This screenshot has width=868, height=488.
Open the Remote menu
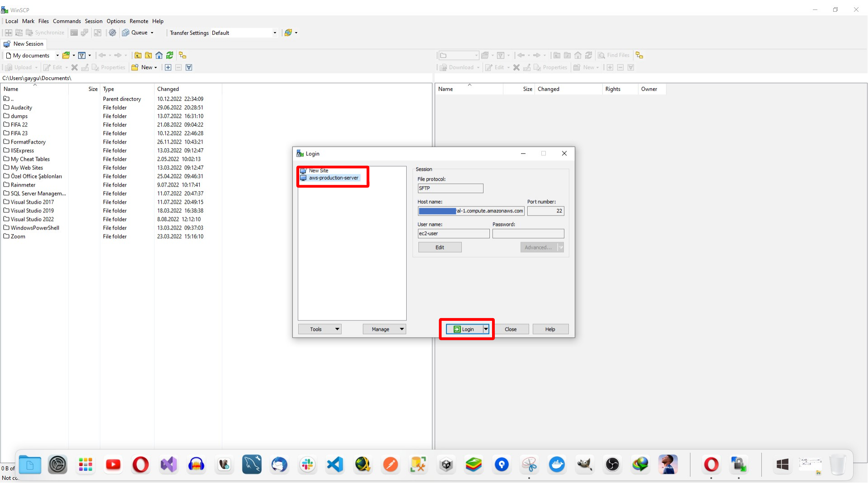(139, 21)
